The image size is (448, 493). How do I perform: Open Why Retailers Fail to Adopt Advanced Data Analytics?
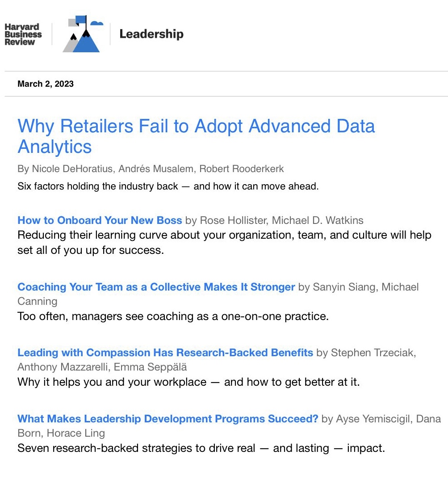(x=196, y=136)
